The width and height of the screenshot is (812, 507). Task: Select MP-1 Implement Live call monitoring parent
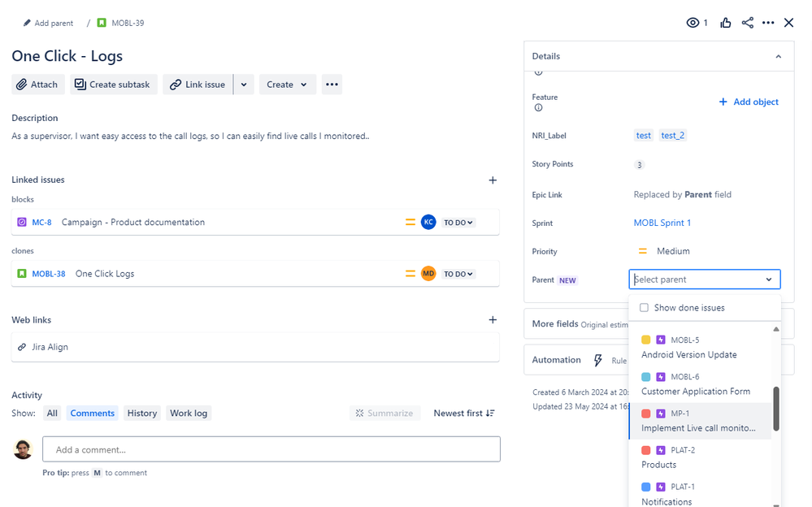point(700,421)
